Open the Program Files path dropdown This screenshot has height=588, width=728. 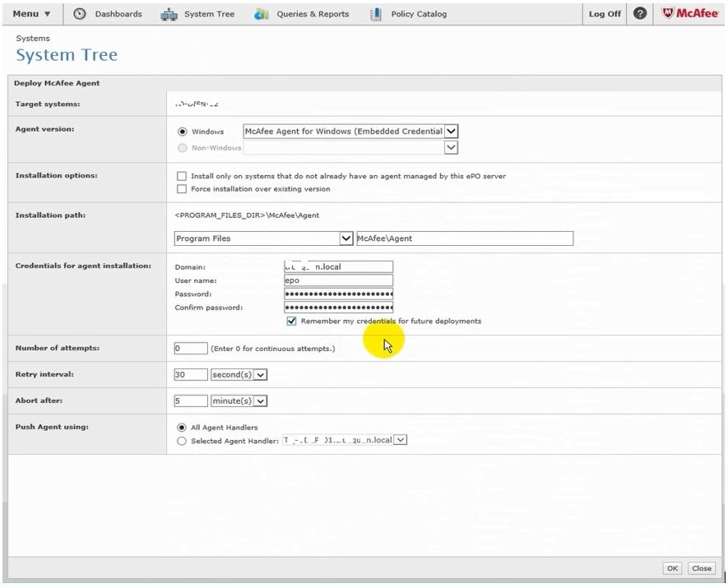point(346,238)
